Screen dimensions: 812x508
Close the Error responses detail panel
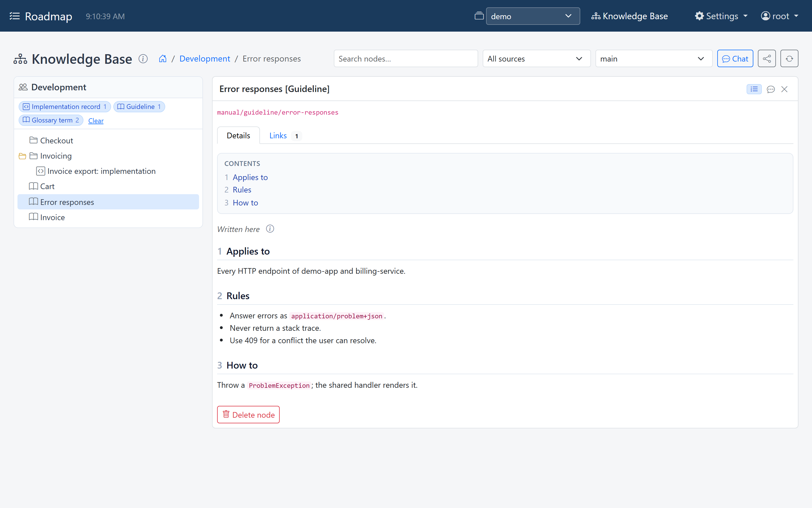pyautogui.click(x=784, y=89)
